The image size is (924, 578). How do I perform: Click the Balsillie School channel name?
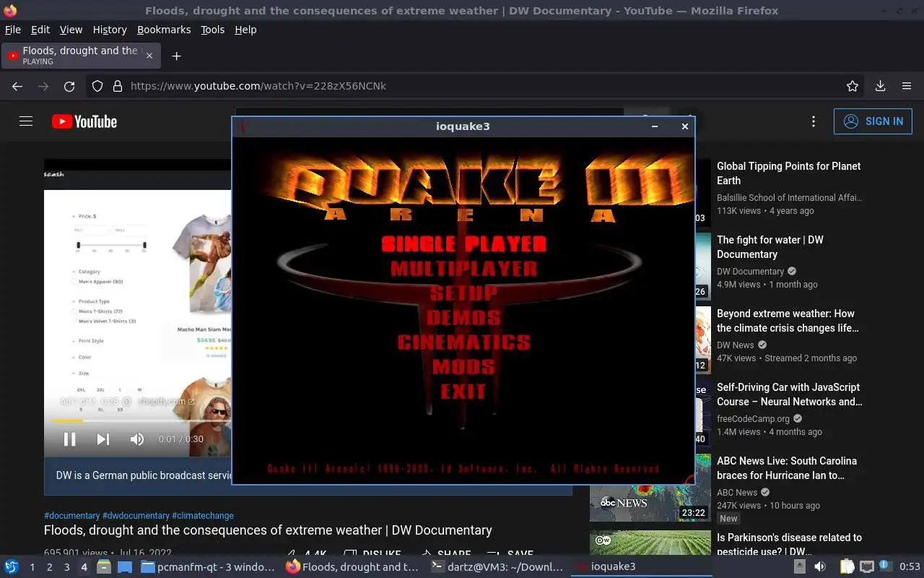pos(789,198)
